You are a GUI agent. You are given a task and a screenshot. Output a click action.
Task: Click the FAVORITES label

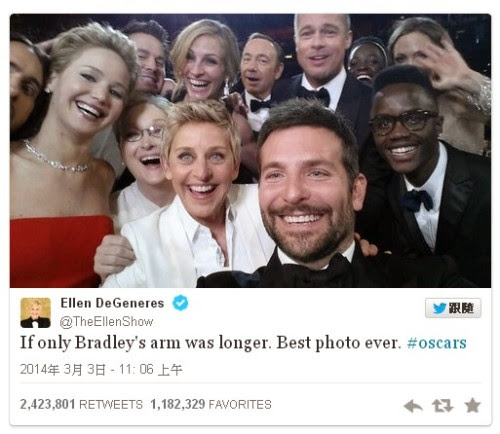240,405
